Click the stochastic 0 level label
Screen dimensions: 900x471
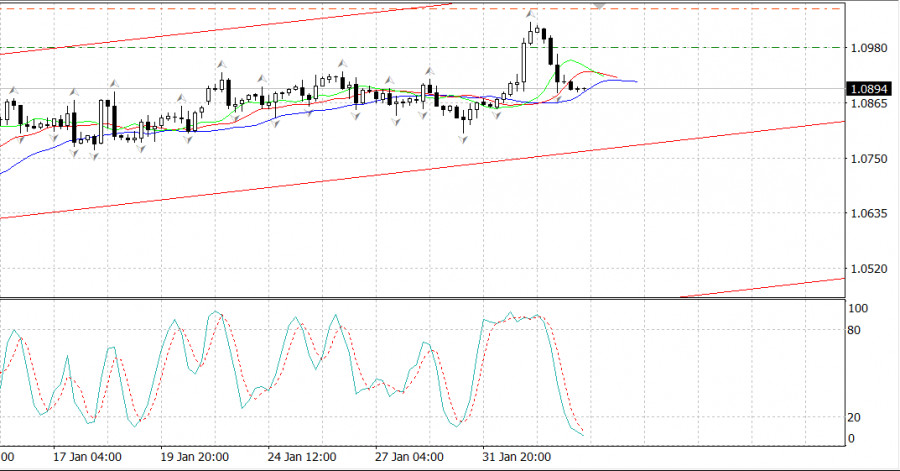click(851, 439)
